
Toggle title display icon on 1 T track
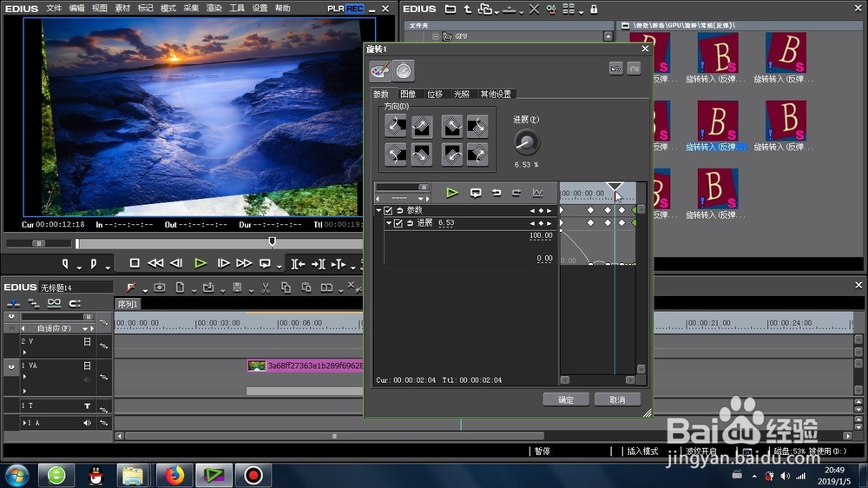(x=87, y=406)
